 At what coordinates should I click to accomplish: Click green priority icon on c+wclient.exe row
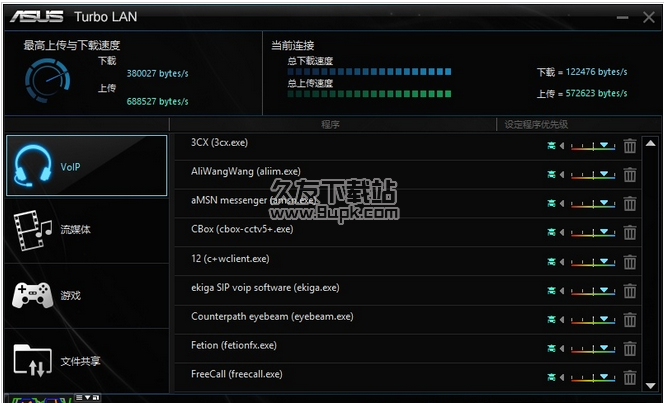point(551,262)
